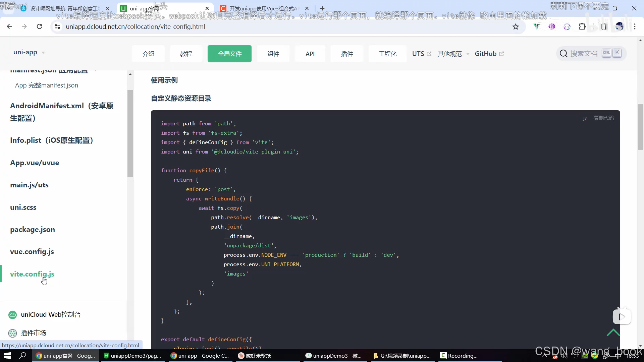
Task: Open the tab search dropdown arrow
Action: pos(8,8)
